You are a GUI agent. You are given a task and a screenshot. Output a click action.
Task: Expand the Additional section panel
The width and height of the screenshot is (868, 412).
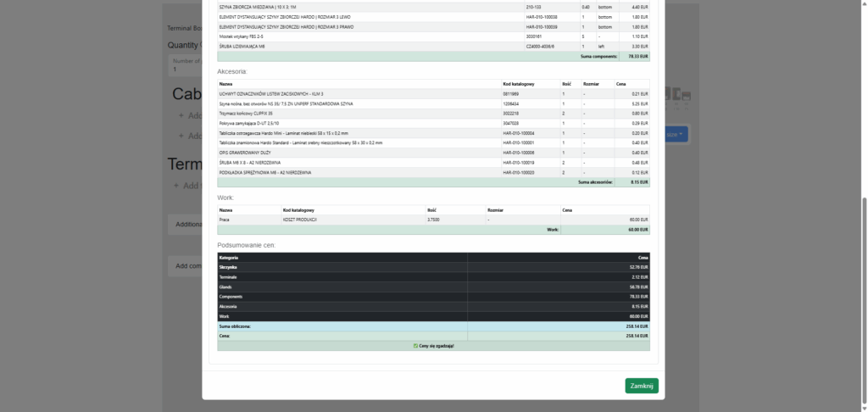click(185, 225)
